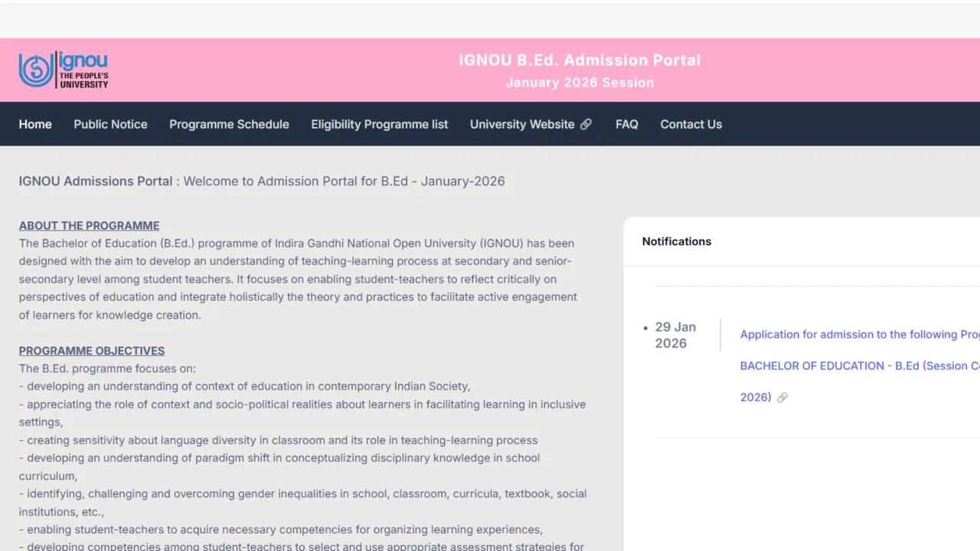Open the external link icon beside University Website
The height and width of the screenshot is (551, 980).
tap(586, 123)
